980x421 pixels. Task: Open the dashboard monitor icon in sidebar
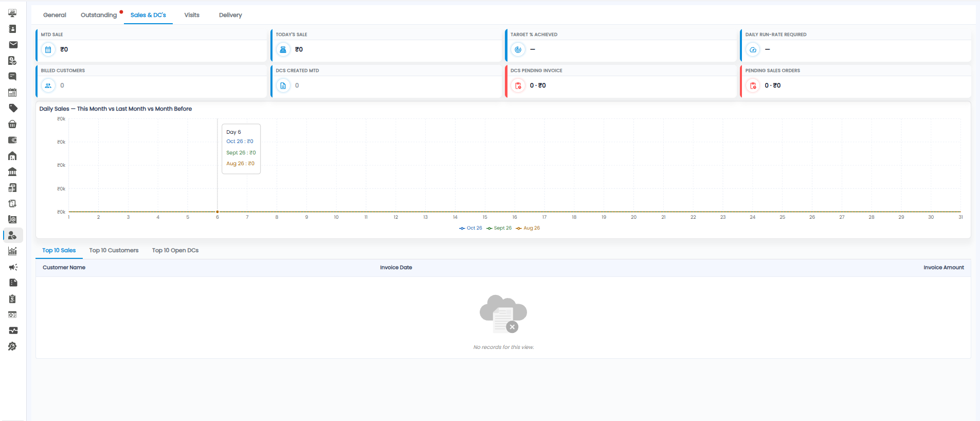(12, 13)
